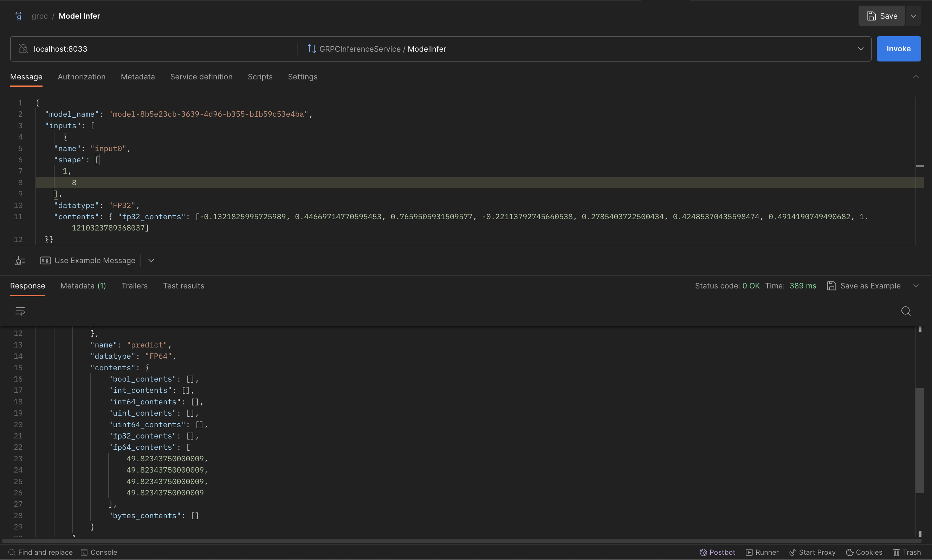Open search in the response viewer
This screenshot has width=932, height=560.
905,311
